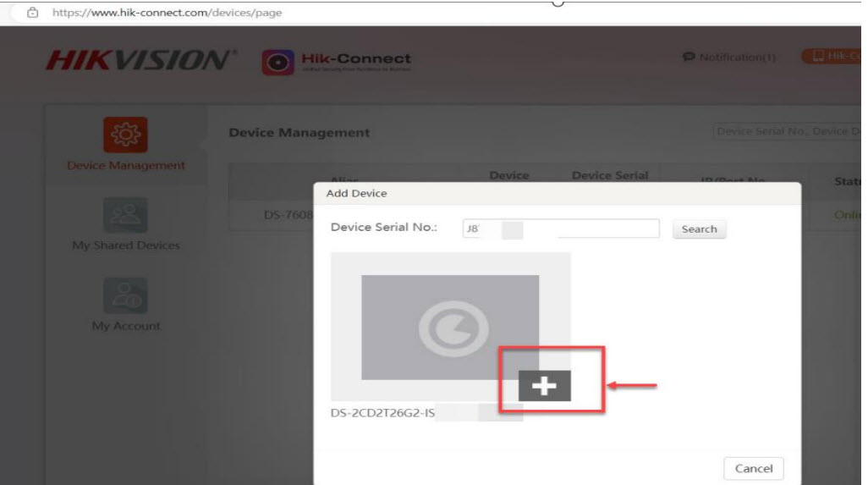The width and height of the screenshot is (868, 485).
Task: Open My Shared Devices icon
Action: [125, 216]
